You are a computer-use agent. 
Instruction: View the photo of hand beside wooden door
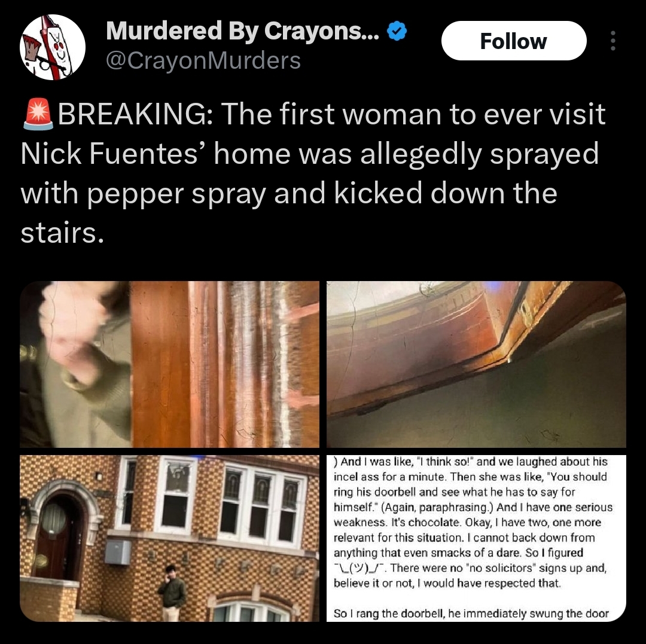coord(169,364)
